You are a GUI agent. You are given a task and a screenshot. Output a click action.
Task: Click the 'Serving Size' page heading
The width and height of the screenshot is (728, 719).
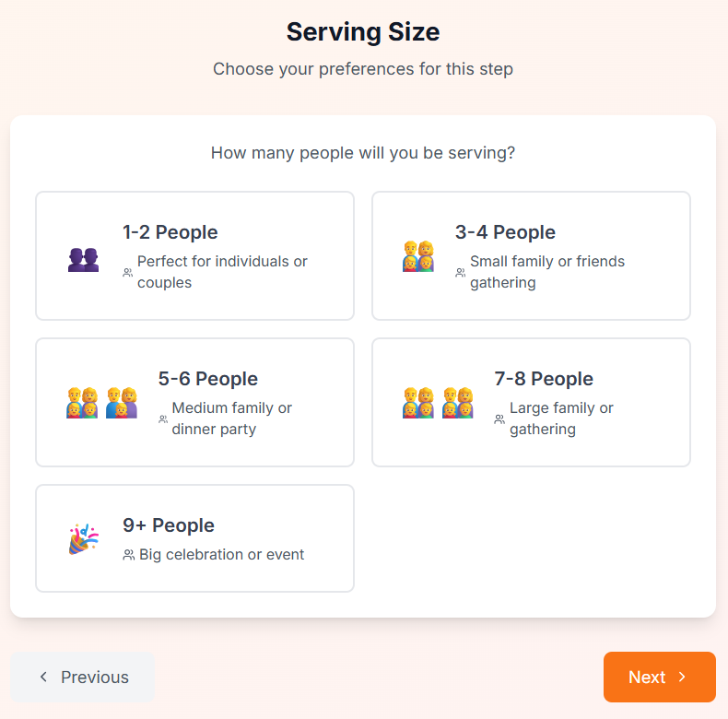pyautogui.click(x=363, y=32)
